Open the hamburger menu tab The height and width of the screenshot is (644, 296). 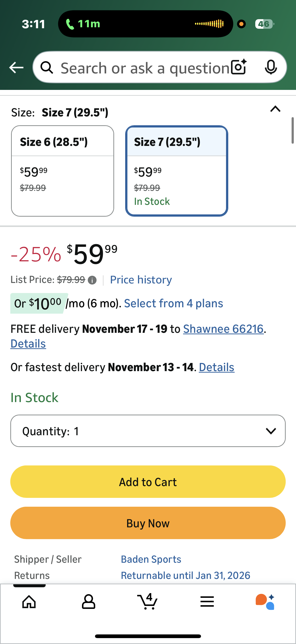click(207, 602)
